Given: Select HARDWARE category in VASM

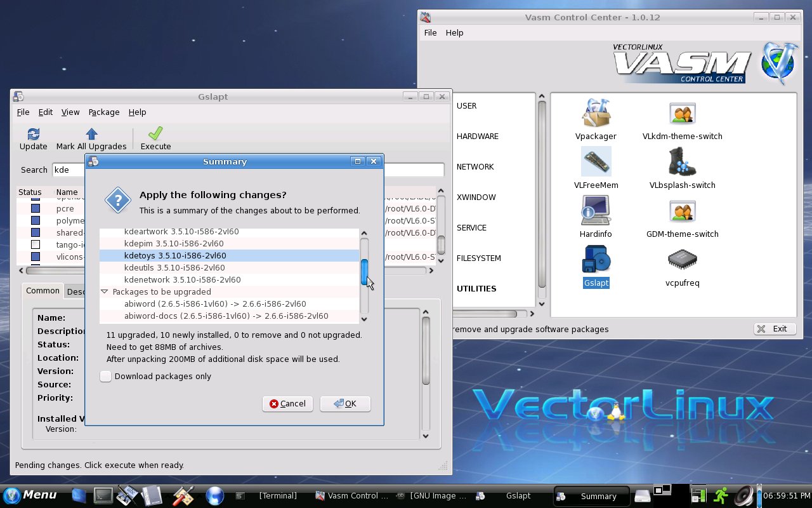Looking at the screenshot, I should [x=478, y=137].
